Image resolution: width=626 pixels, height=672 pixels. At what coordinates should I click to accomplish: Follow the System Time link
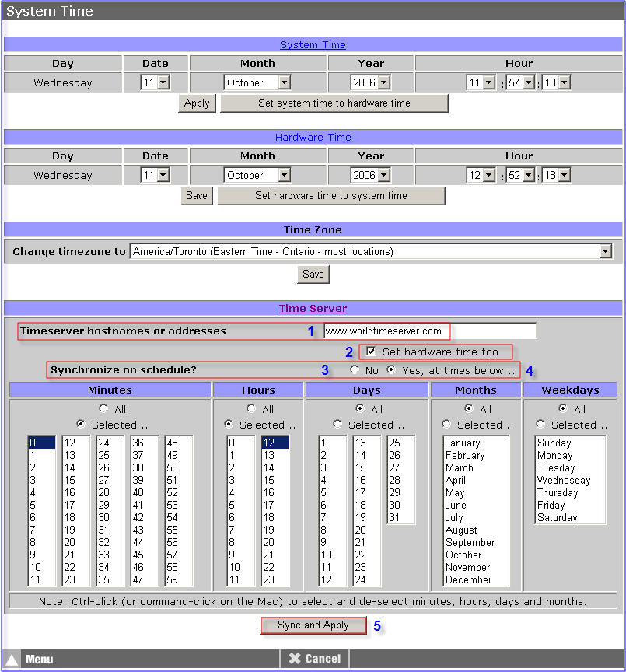(x=313, y=44)
